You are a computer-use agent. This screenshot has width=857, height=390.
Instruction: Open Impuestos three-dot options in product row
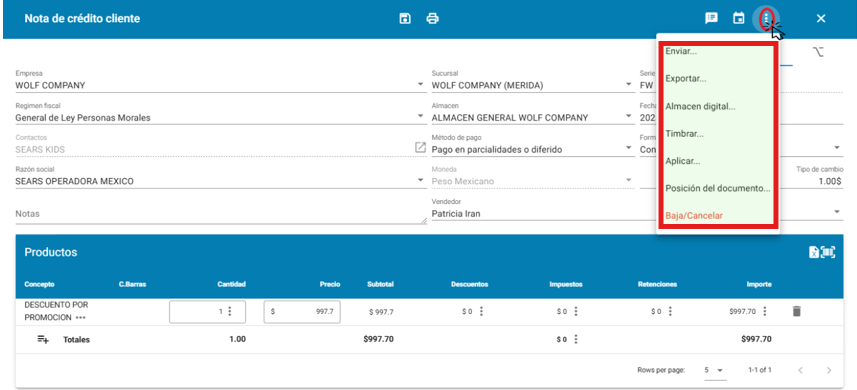click(x=576, y=311)
